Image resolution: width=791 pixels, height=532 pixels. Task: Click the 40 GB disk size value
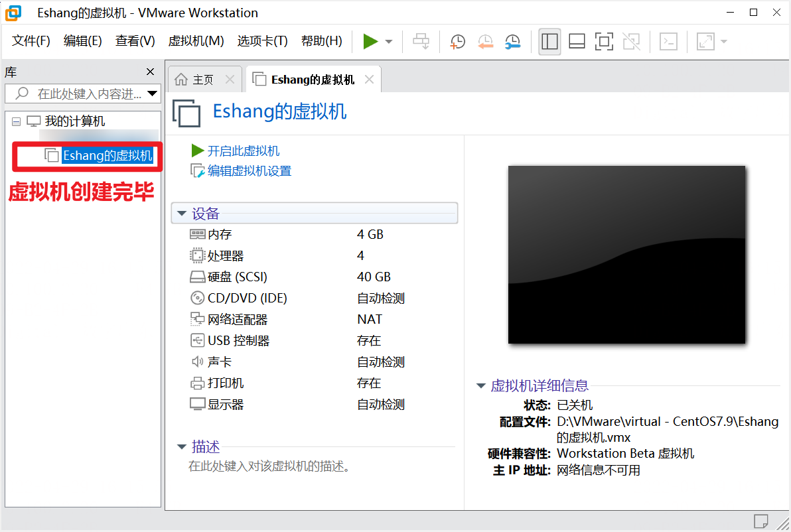coord(374,277)
